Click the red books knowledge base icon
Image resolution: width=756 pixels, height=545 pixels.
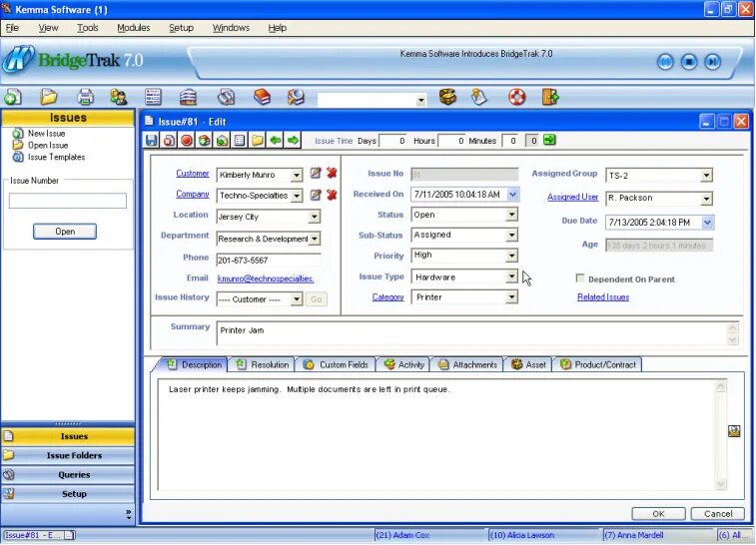262,98
